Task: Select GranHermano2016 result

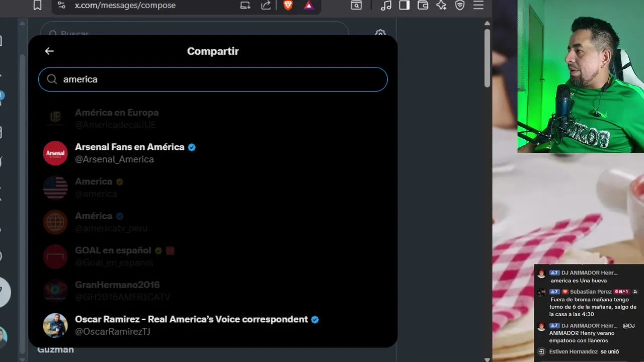Action: [x=213, y=291]
